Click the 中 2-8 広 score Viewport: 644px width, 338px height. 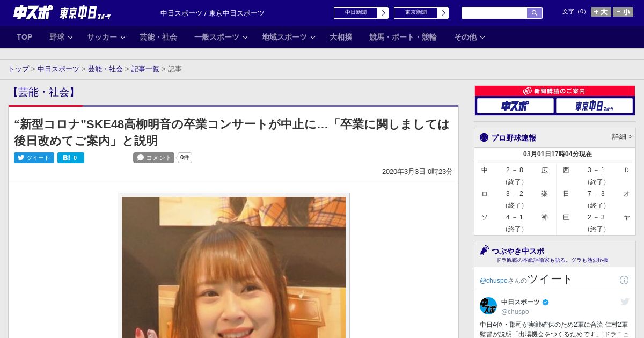[x=515, y=170]
